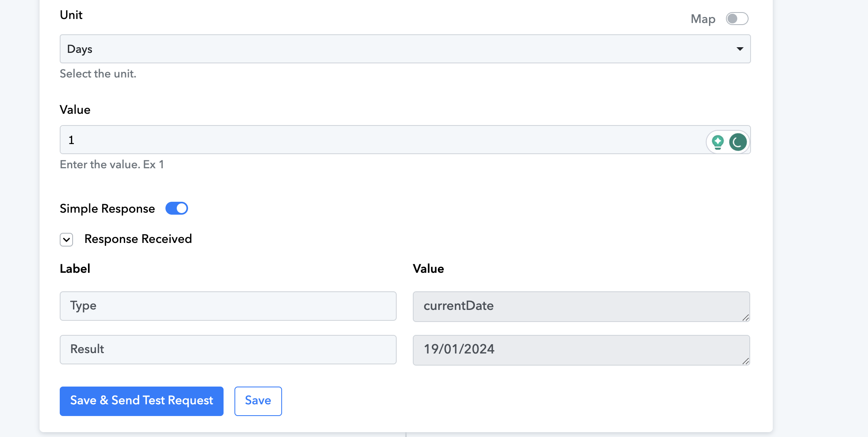Screen dimensions: 868x437
Task: Click the dark green crescent icon in Value field
Action: [738, 142]
